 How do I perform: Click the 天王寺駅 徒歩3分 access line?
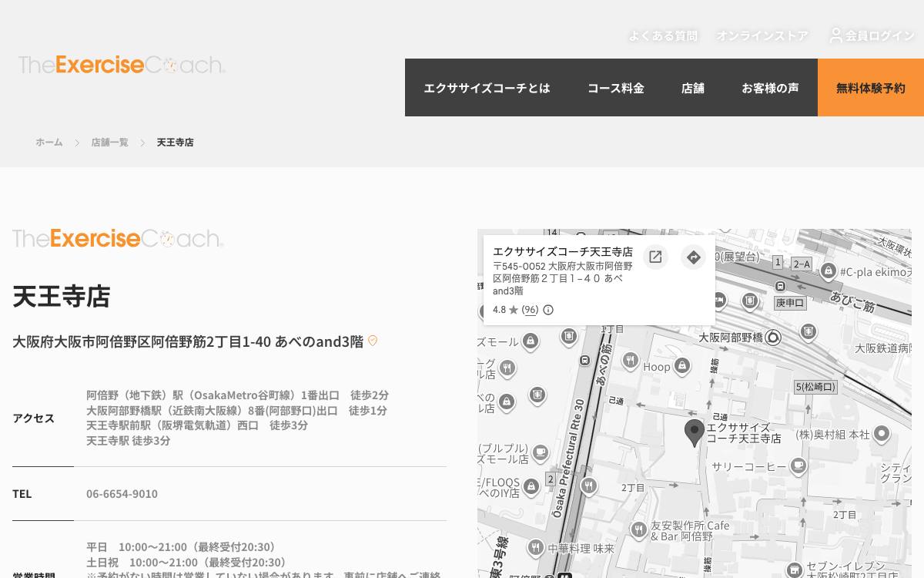click(x=128, y=441)
